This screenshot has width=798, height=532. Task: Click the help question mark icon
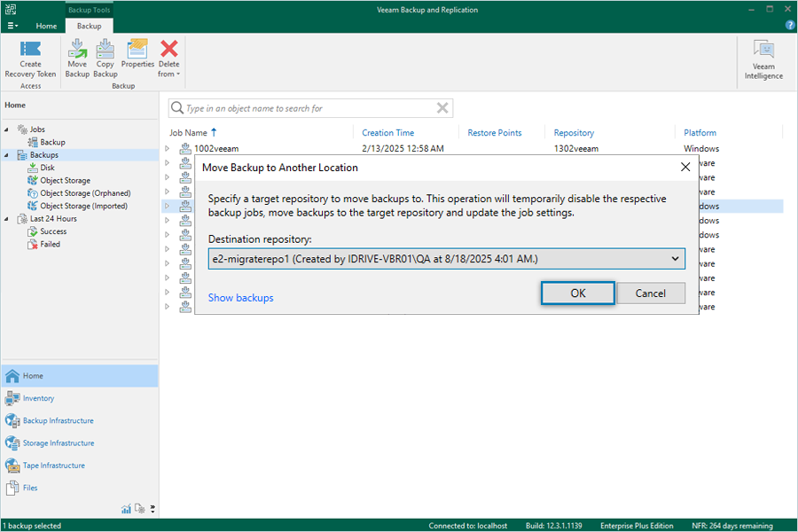coord(790,25)
